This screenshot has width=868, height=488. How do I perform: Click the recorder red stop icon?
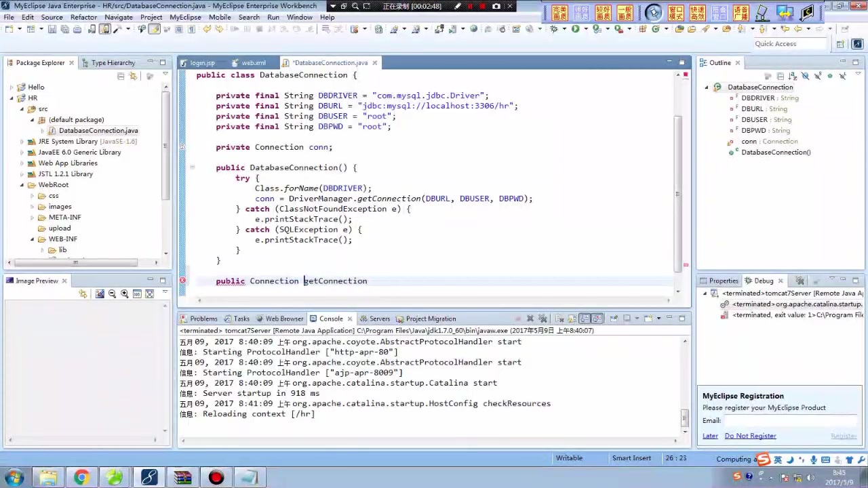(x=483, y=6)
